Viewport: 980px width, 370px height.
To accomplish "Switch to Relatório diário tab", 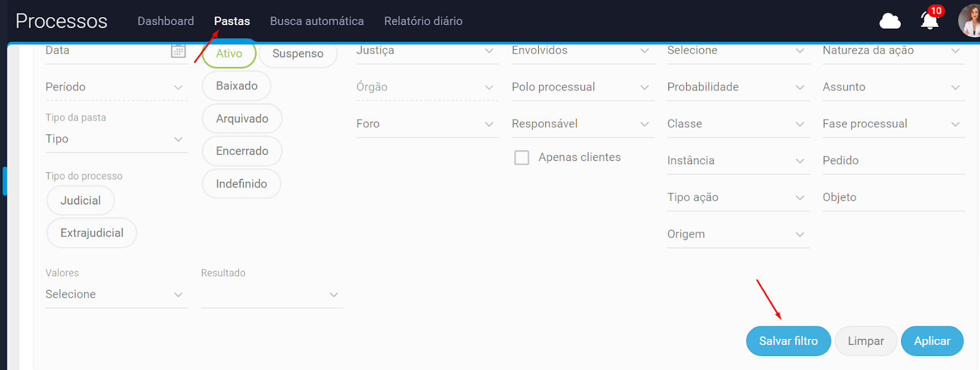I will coord(423,21).
